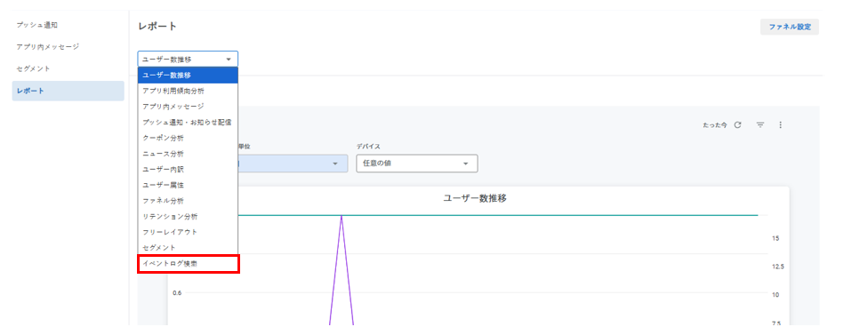
Task: Click the purple line peak in chart
Action: [342, 216]
